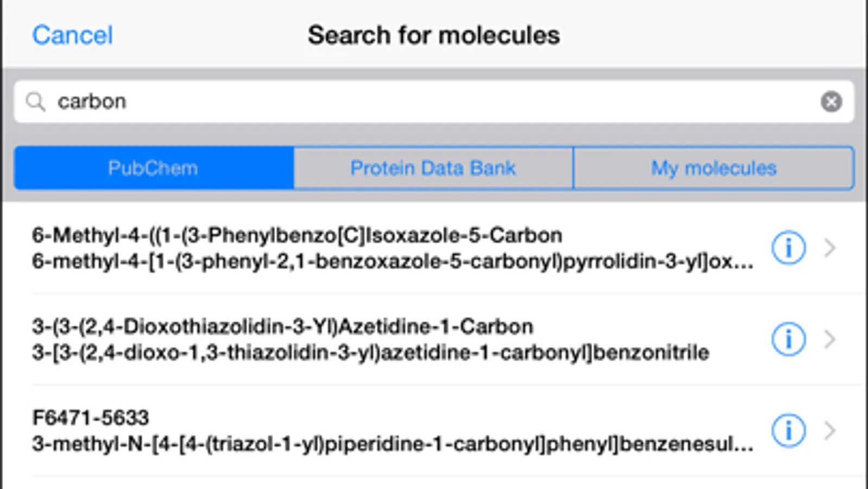The image size is (868, 489).
Task: Expand the 6-Methyl-4 Isoxazole result chevron
Action: [x=829, y=248]
